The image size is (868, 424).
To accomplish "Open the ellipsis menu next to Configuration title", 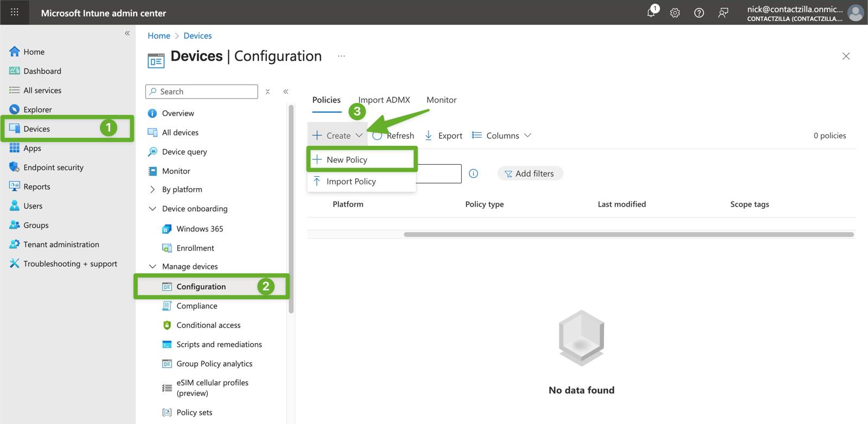I will (341, 56).
